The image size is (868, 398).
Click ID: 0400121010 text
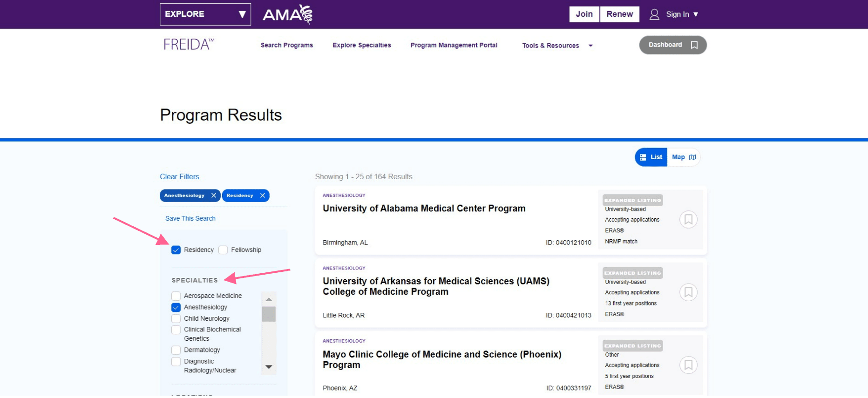(569, 243)
